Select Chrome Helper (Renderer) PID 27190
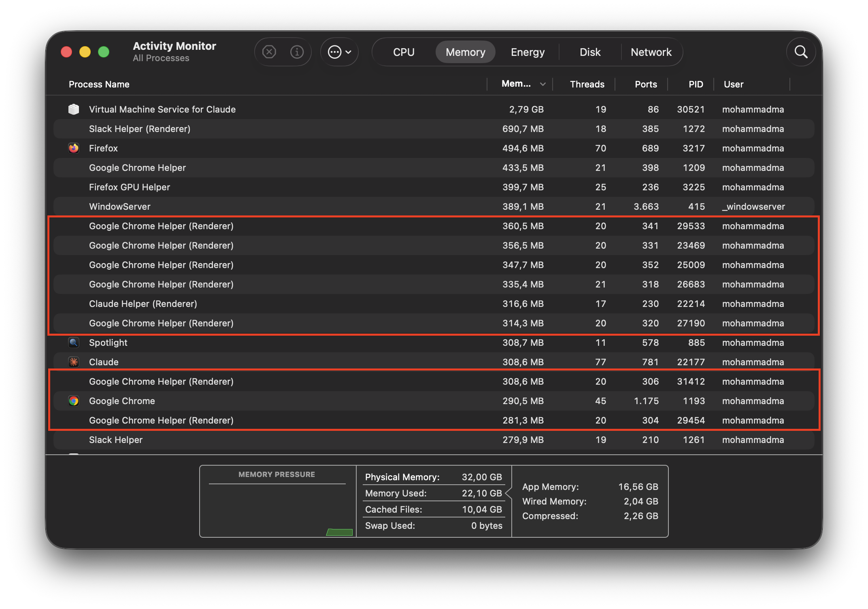 (x=434, y=323)
